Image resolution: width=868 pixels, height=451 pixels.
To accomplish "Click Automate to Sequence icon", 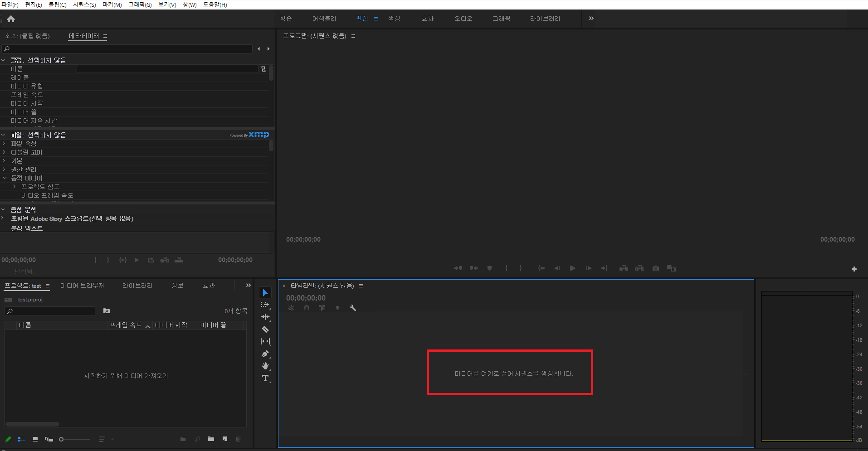I will (184, 439).
